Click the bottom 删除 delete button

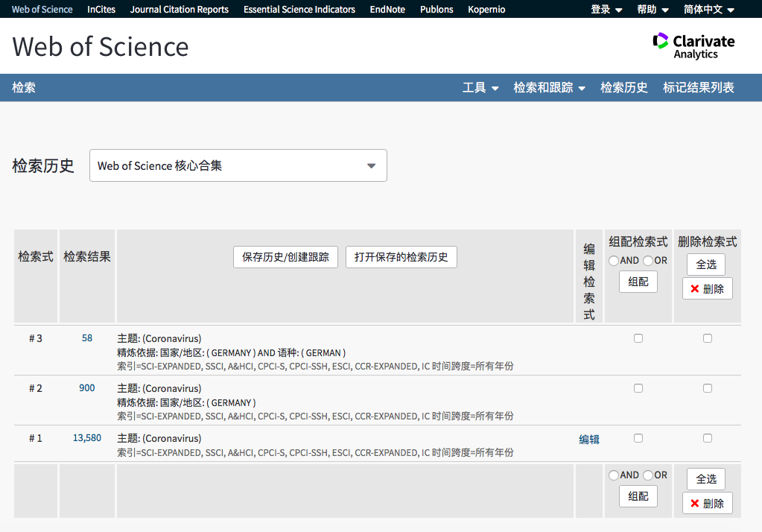[707, 503]
